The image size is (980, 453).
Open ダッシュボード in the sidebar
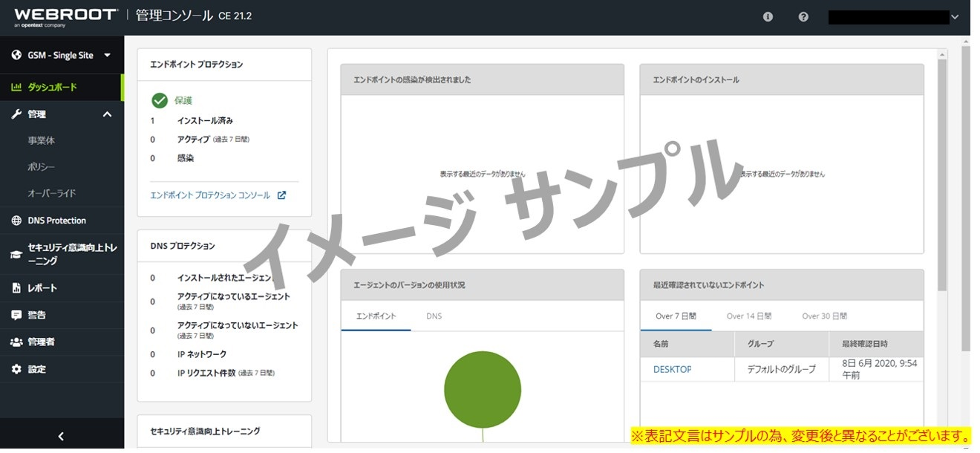coord(62,87)
